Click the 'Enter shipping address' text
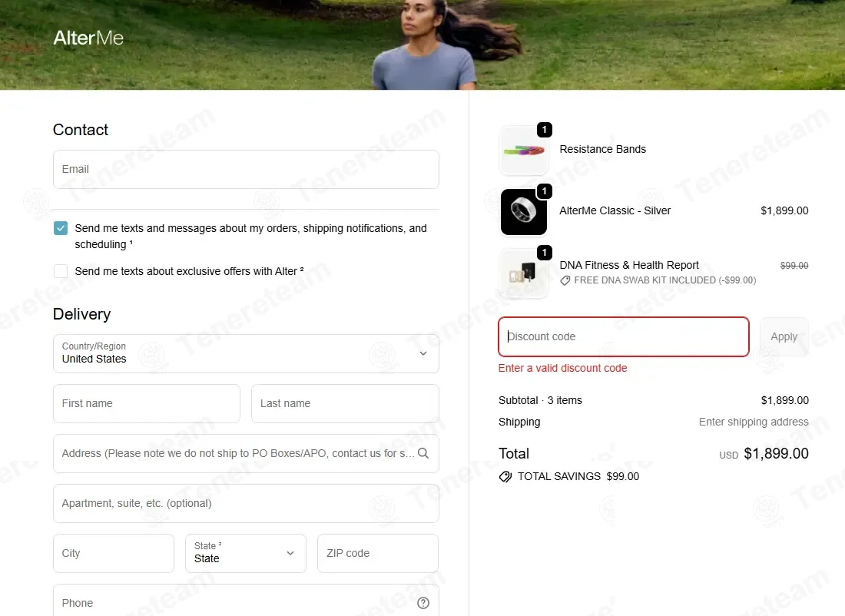This screenshot has width=845, height=616. coord(754,422)
